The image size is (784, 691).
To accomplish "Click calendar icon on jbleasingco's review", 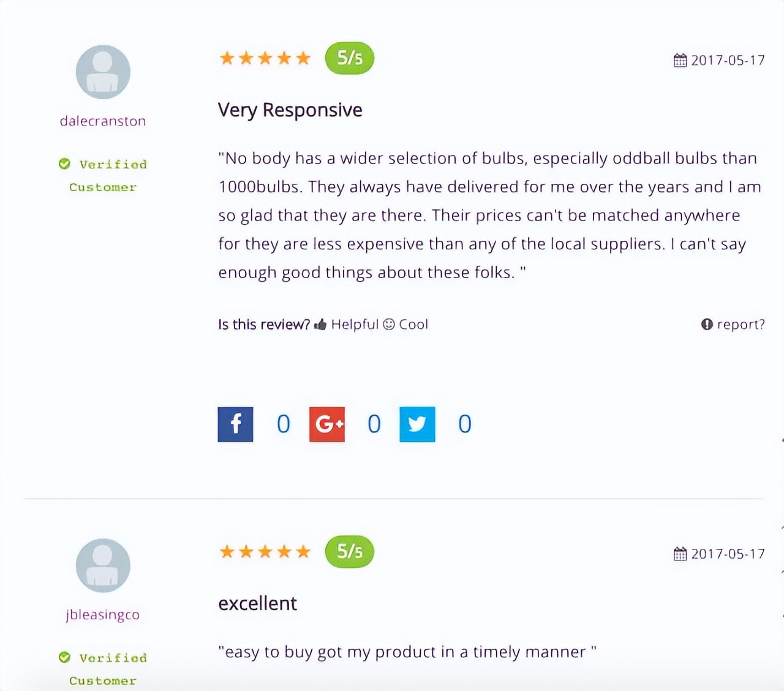I will 680,554.
